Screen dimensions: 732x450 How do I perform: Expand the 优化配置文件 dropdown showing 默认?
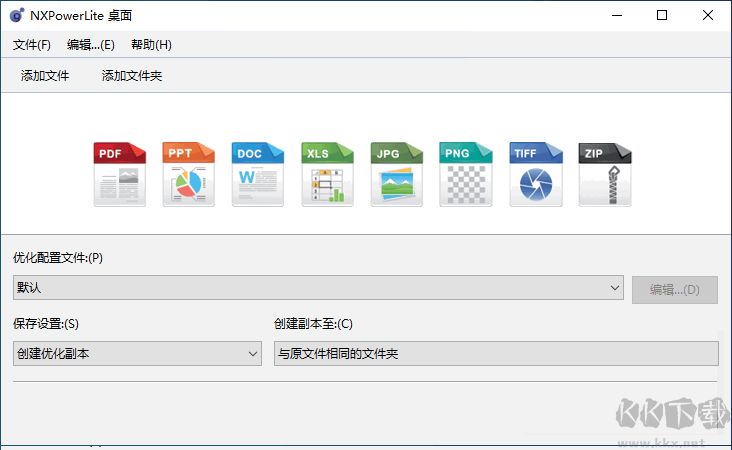[x=318, y=288]
